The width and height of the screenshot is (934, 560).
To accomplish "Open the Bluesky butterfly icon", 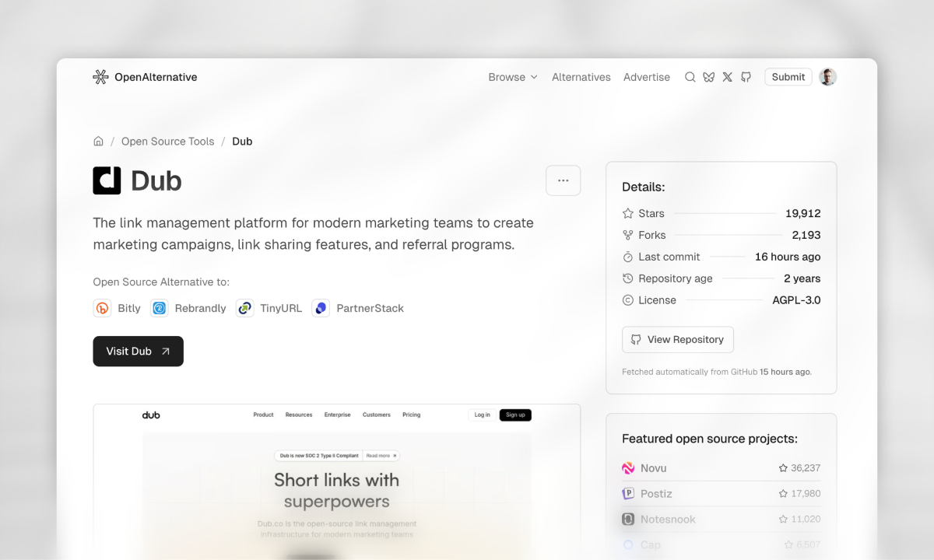I will pos(708,77).
